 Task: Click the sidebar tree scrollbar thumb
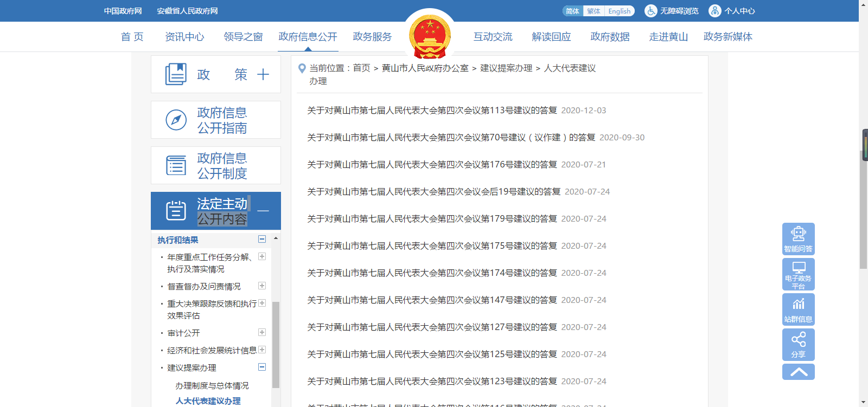point(276,344)
